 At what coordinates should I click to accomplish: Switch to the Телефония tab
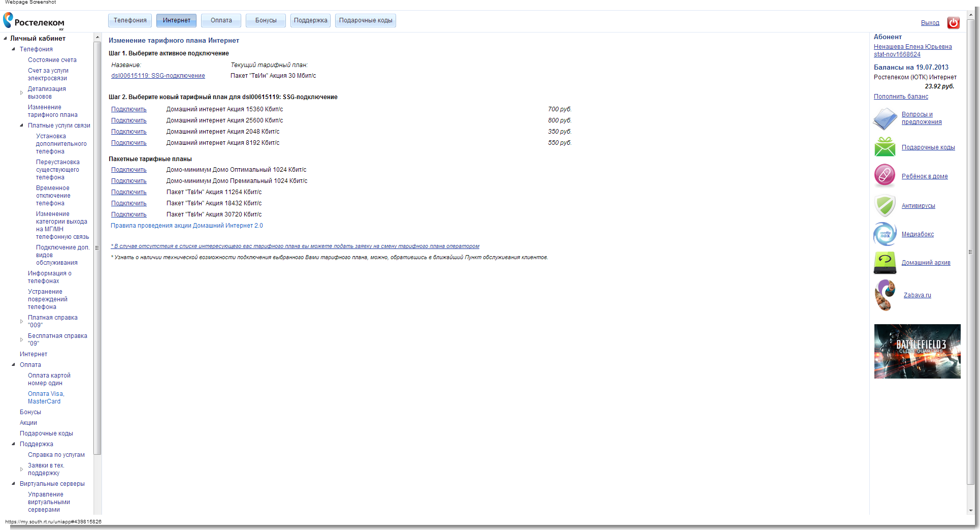coord(130,20)
